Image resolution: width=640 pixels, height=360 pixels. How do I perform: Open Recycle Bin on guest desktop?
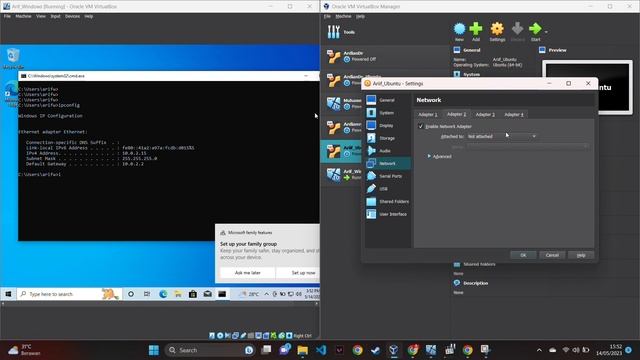click(x=13, y=58)
